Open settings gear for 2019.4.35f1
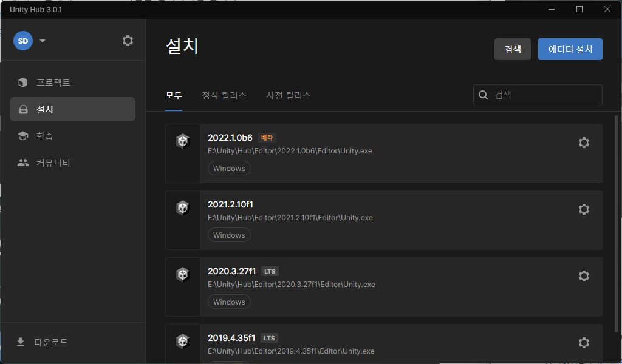This screenshot has width=622, height=364. tap(584, 343)
